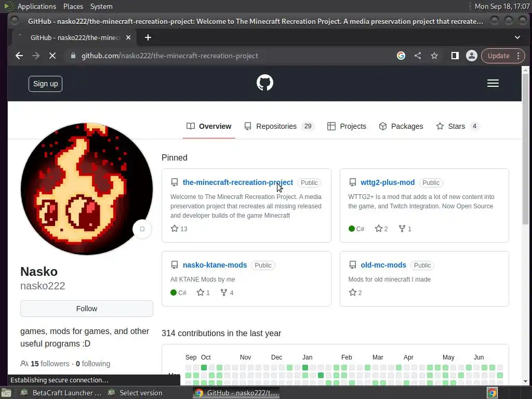Click star count on nasko-ktane-mods
This screenshot has width=532, height=399.
point(203,292)
